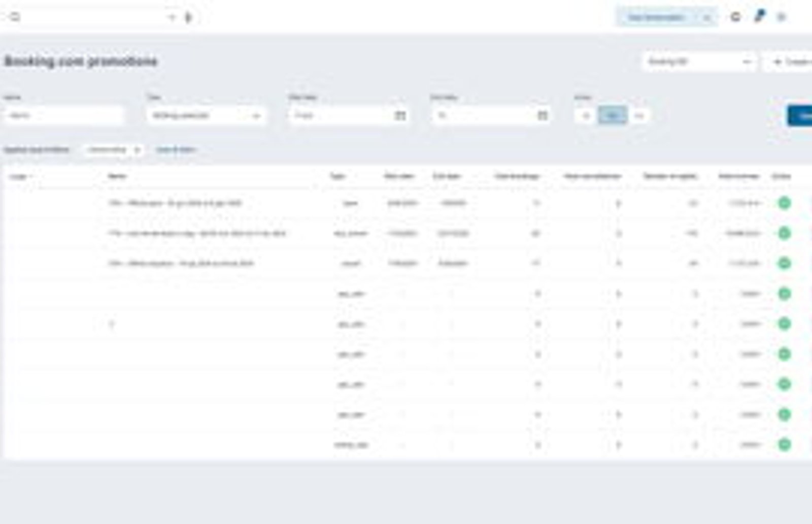Viewport: 812px width, 524px height.
Task: Open the channel dropdown next to Create button
Action: coord(699,62)
